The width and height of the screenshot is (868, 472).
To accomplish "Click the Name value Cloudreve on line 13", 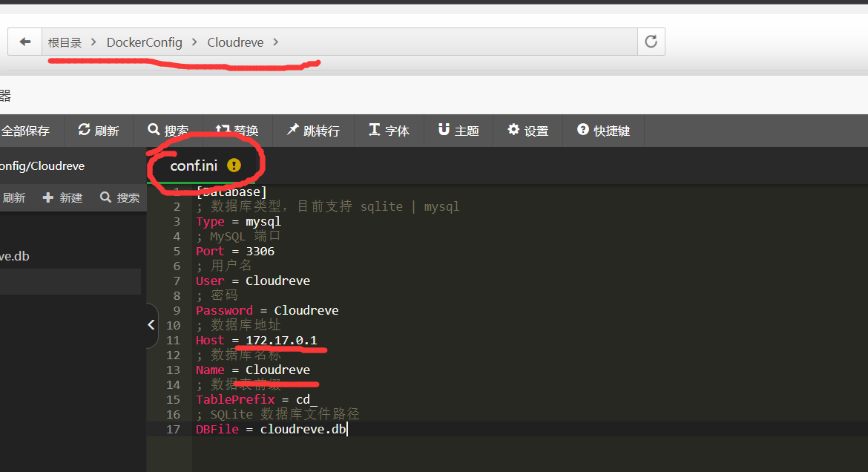I will coord(278,370).
